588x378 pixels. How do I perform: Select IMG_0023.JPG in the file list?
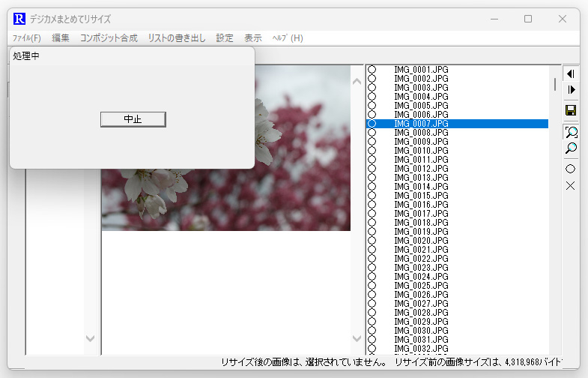click(457, 268)
